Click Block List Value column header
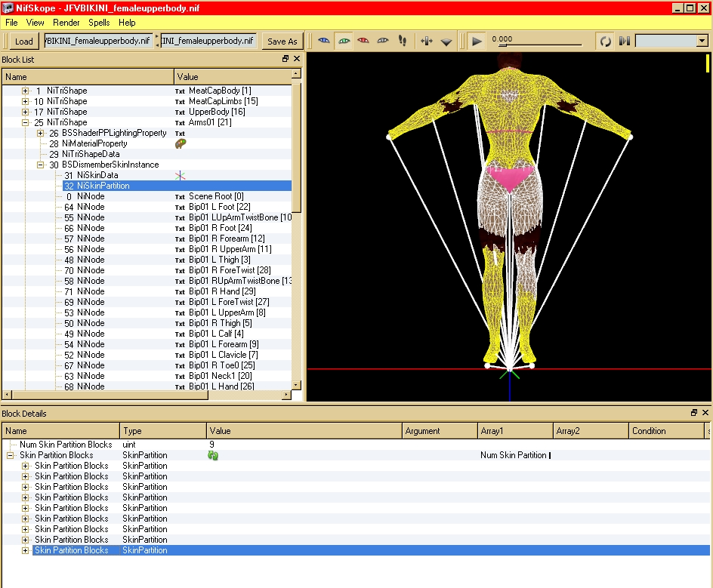This screenshot has width=713, height=588. 233,77
